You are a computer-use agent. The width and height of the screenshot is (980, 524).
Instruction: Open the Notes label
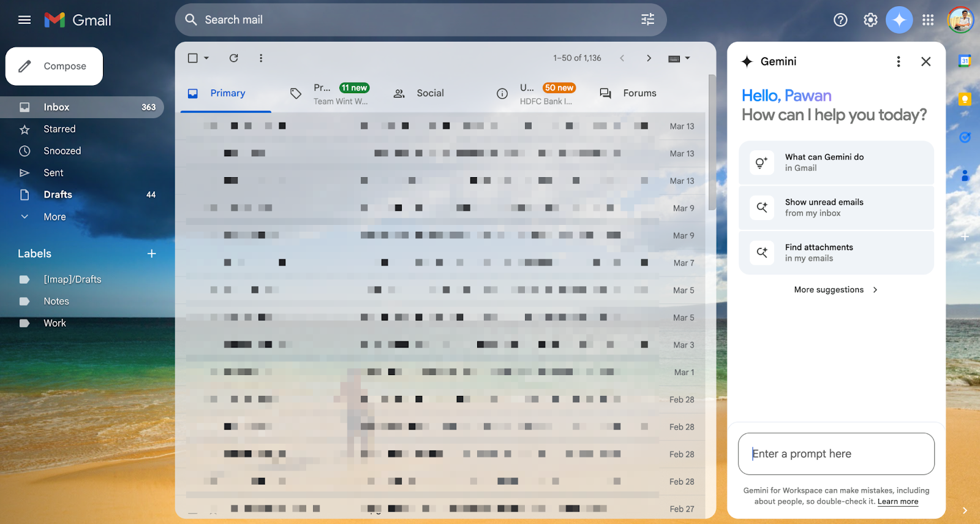point(82,302)
